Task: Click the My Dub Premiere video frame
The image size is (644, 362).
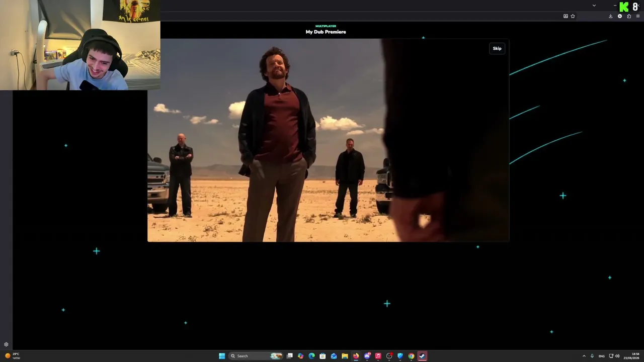Action: (x=328, y=140)
